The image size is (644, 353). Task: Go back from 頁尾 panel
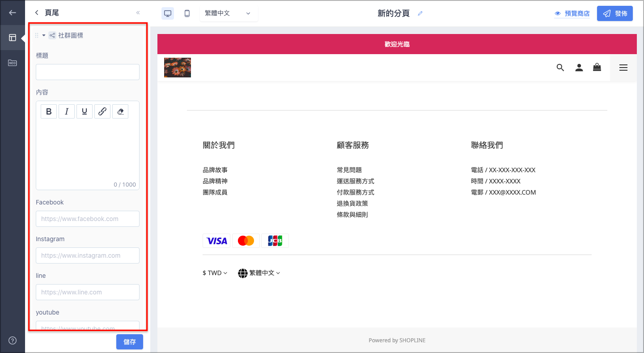click(x=37, y=13)
